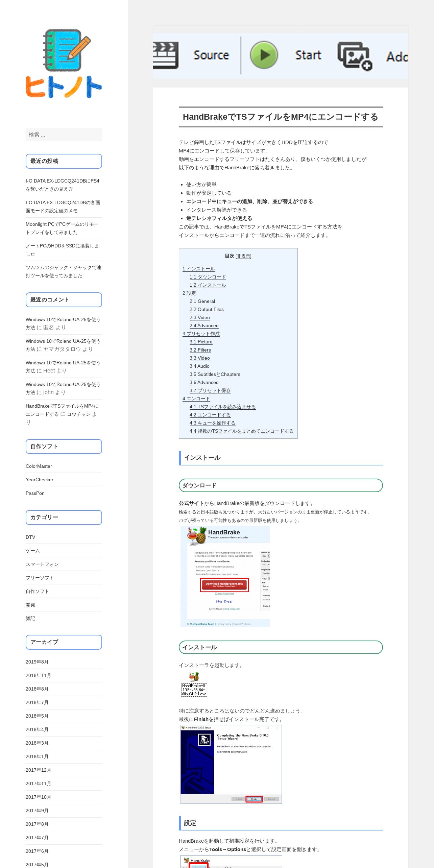Open the HandBrake header banner image

pyautogui.click(x=281, y=56)
